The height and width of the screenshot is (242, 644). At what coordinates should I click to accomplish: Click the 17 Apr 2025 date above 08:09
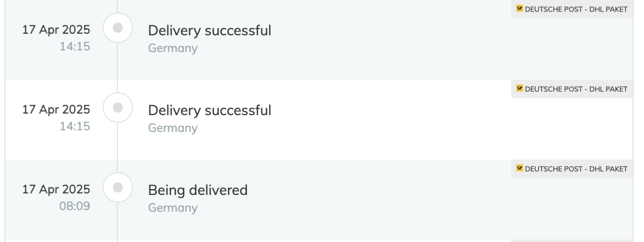pyautogui.click(x=57, y=189)
